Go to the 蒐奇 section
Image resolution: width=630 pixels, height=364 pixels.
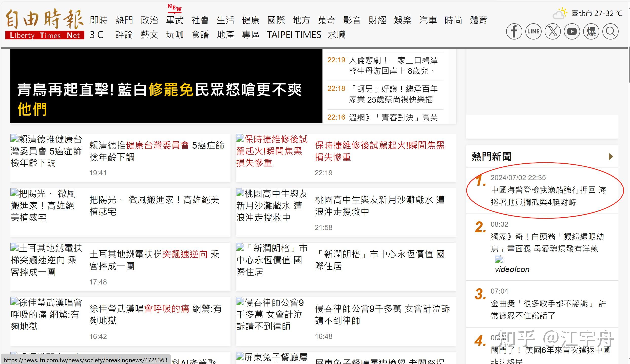[x=327, y=20]
